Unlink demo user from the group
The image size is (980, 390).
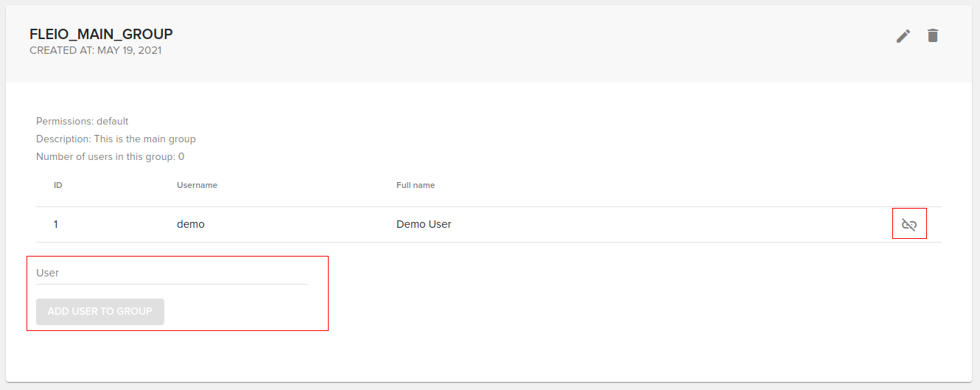point(909,224)
